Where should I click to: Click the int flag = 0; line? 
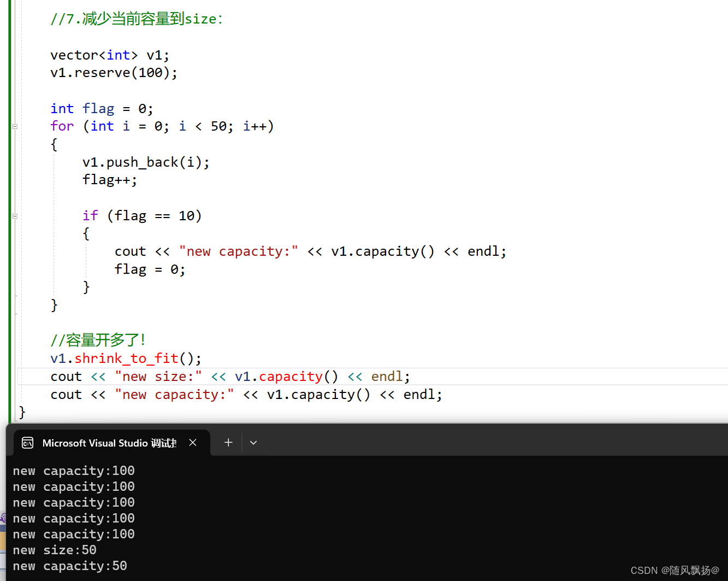click(x=102, y=109)
